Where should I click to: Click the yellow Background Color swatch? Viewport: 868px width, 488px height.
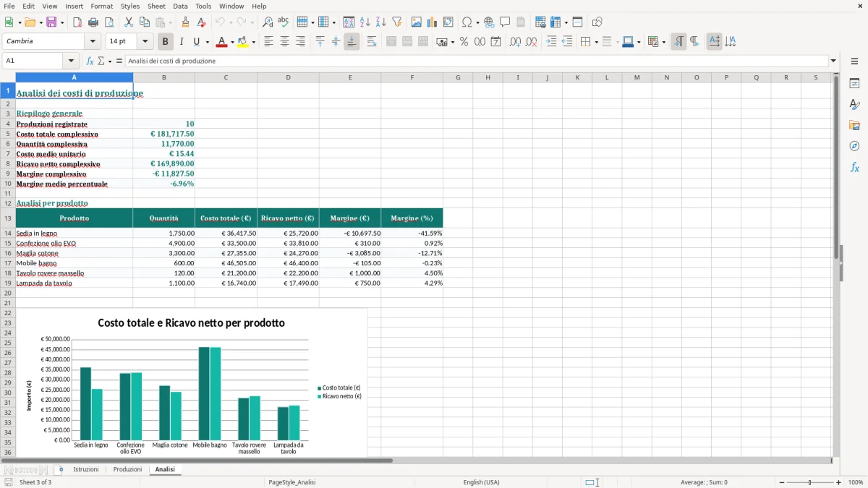242,42
